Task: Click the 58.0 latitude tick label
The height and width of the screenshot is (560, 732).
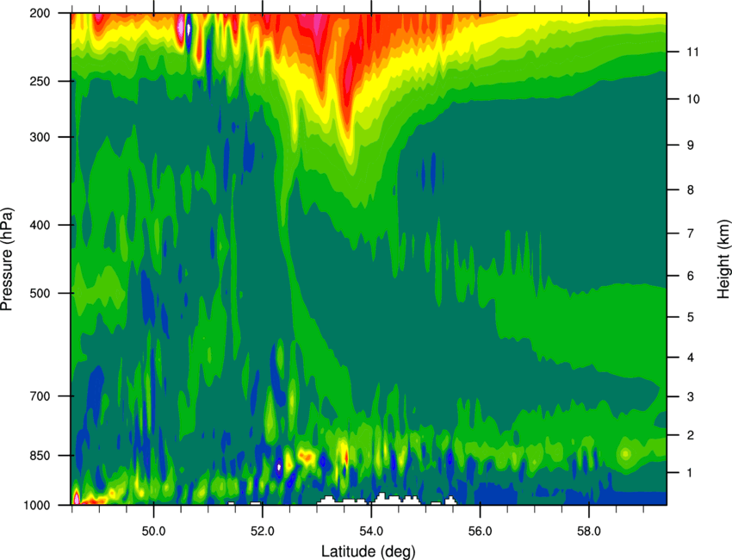Action: tap(589, 532)
